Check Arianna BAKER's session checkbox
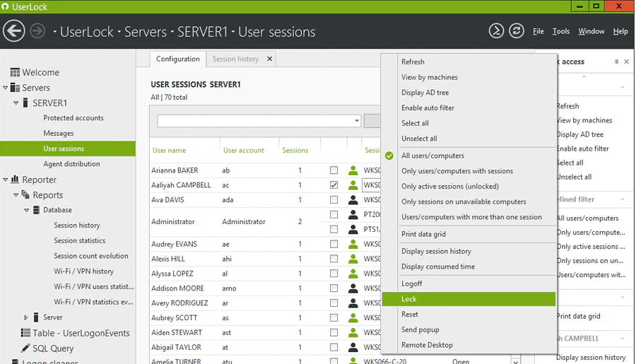 (x=334, y=170)
